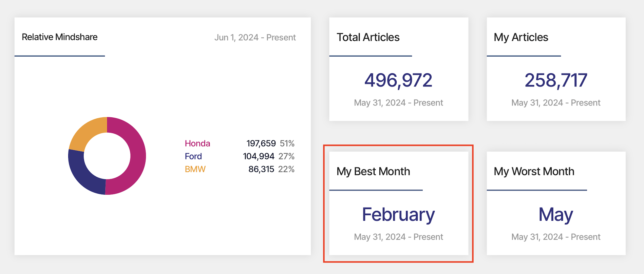Open the My Articles card heading
The image size is (644, 274).
point(521,37)
